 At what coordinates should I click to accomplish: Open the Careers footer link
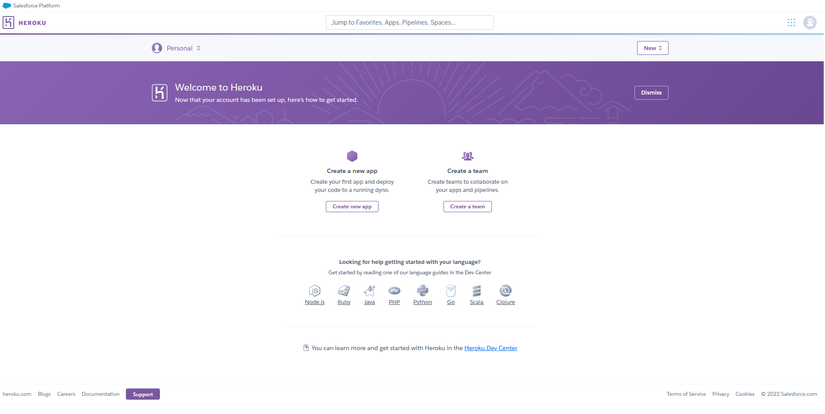tap(66, 394)
